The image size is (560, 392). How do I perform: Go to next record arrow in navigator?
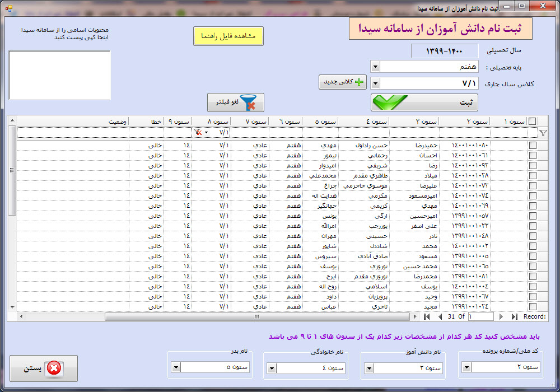(501, 316)
